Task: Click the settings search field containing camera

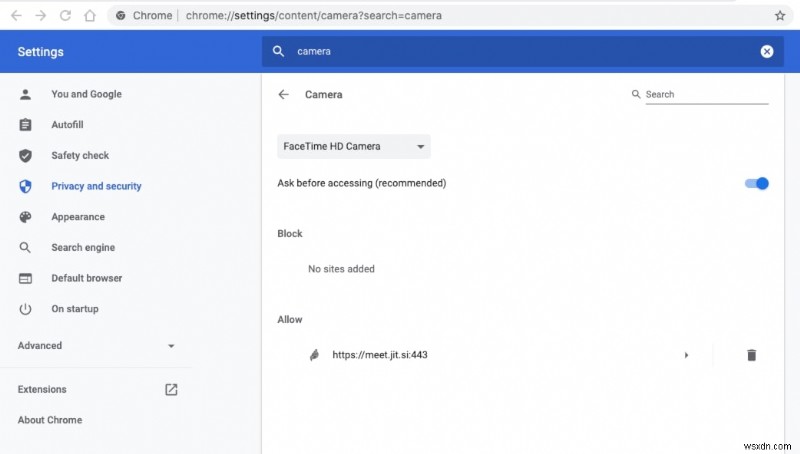Action: 523,51
